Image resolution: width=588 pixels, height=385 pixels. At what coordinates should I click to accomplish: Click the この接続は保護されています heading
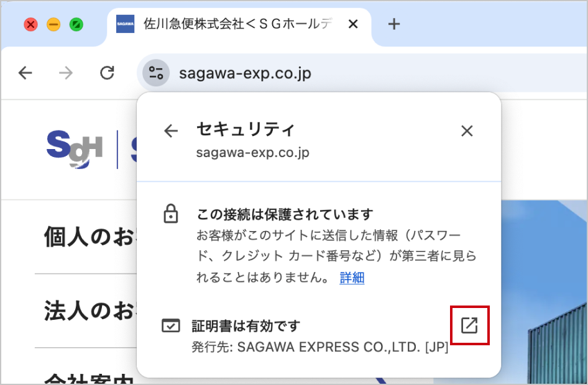(285, 214)
